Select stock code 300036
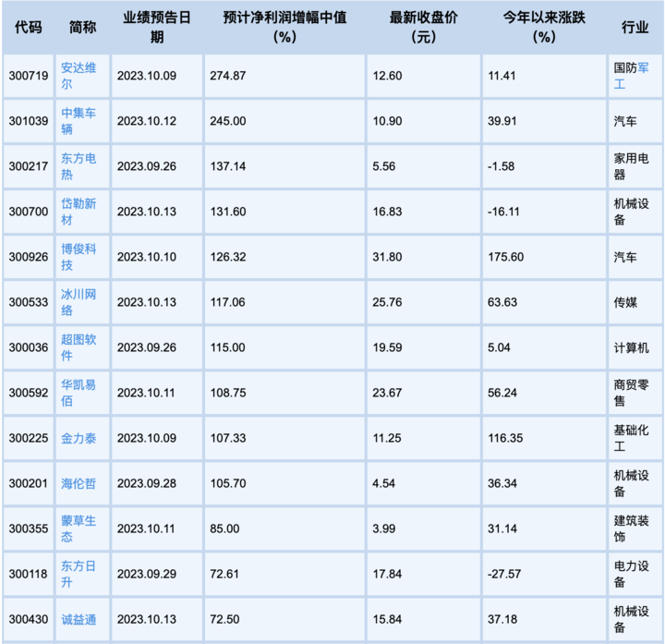The width and height of the screenshot is (665, 644). 29,347
